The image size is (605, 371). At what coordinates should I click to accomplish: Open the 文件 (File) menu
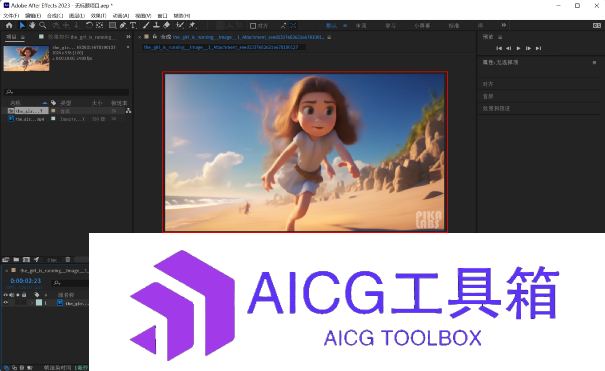pos(11,16)
